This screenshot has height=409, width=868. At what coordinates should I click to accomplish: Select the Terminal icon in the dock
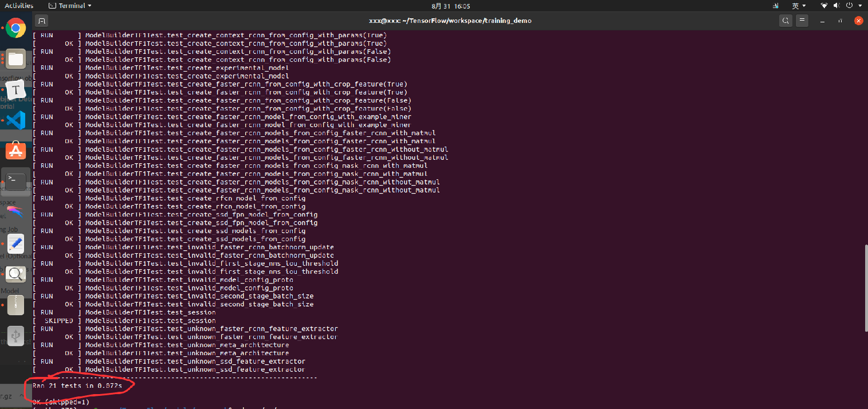[15, 182]
